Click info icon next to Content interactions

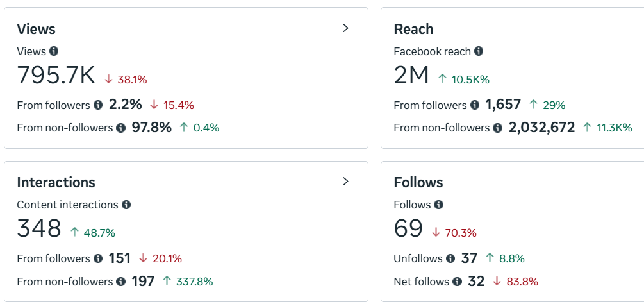click(x=126, y=205)
